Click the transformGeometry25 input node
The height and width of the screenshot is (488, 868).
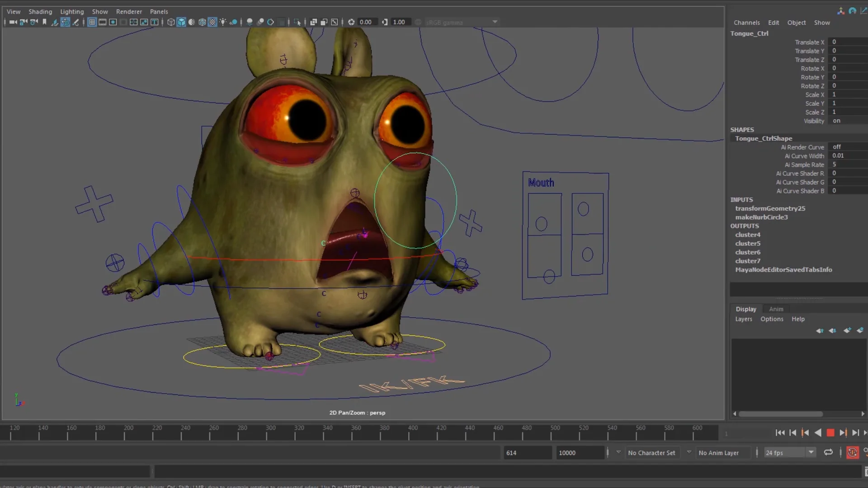point(770,208)
